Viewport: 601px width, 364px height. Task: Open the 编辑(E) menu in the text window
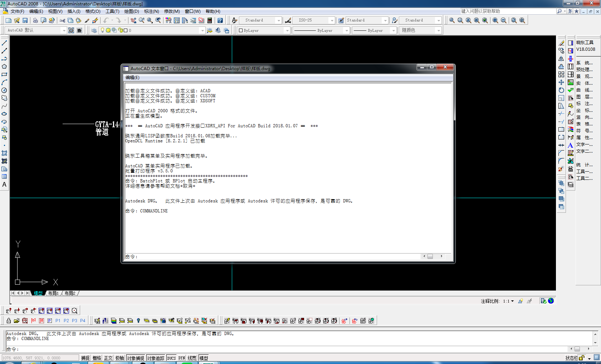click(x=132, y=78)
